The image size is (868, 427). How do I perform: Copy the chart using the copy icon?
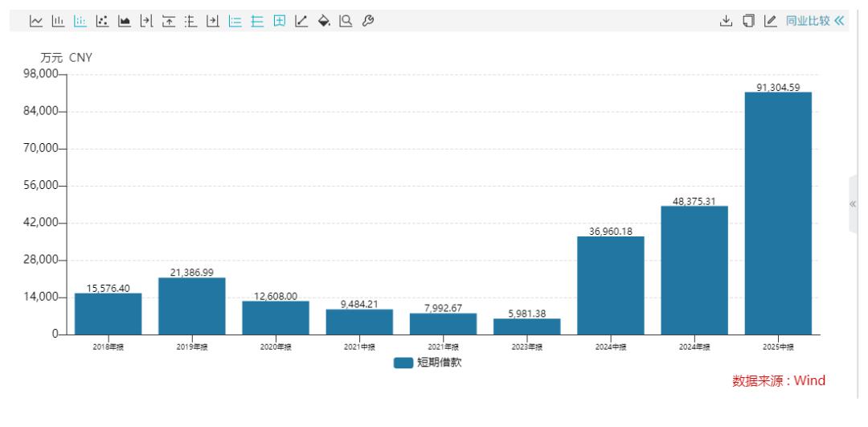tap(748, 20)
